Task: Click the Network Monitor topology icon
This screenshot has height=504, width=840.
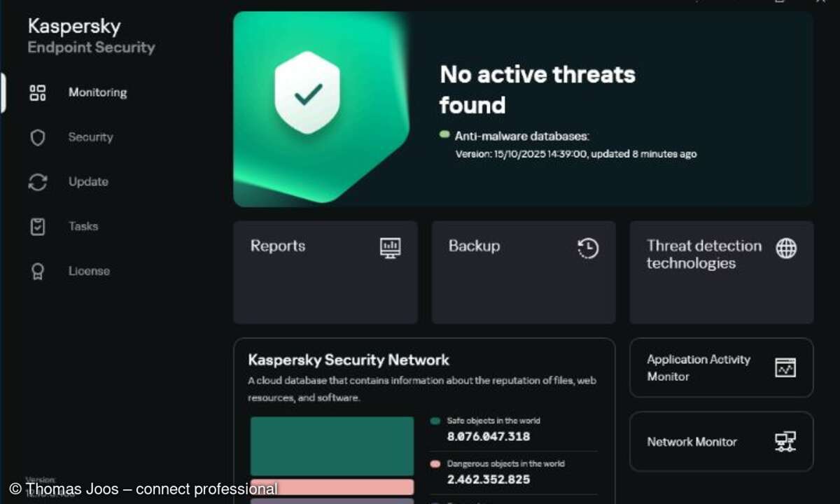Action: coord(784,442)
